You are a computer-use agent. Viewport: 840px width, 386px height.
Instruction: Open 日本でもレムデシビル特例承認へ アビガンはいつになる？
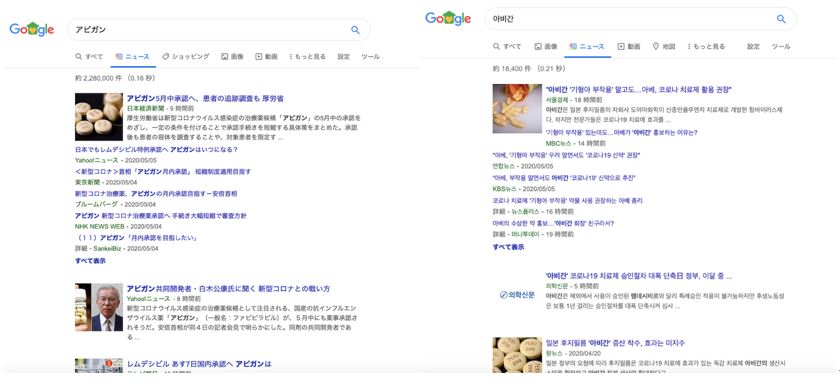tap(156, 149)
